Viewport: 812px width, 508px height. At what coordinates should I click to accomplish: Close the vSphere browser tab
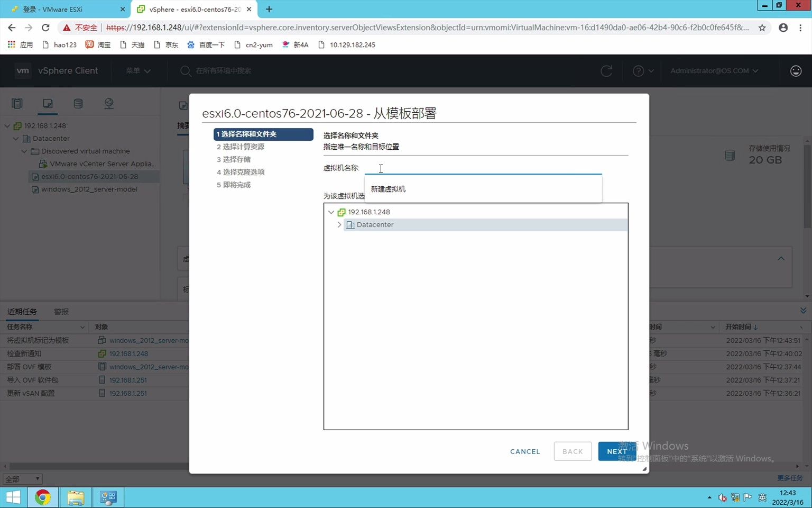tap(249, 9)
